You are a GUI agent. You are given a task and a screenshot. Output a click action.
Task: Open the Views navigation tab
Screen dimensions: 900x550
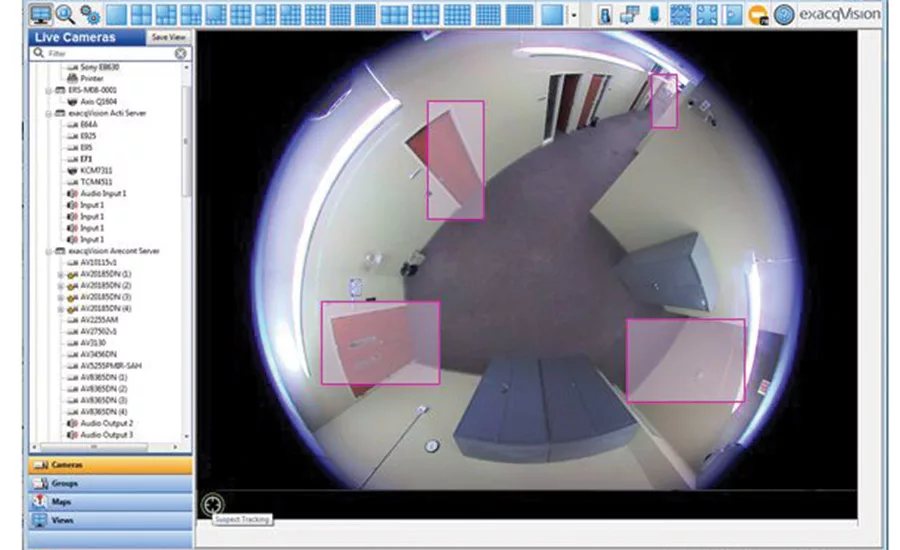[110, 520]
